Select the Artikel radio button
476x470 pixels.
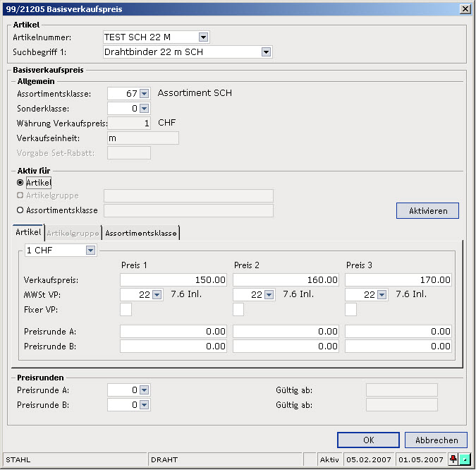[20, 183]
